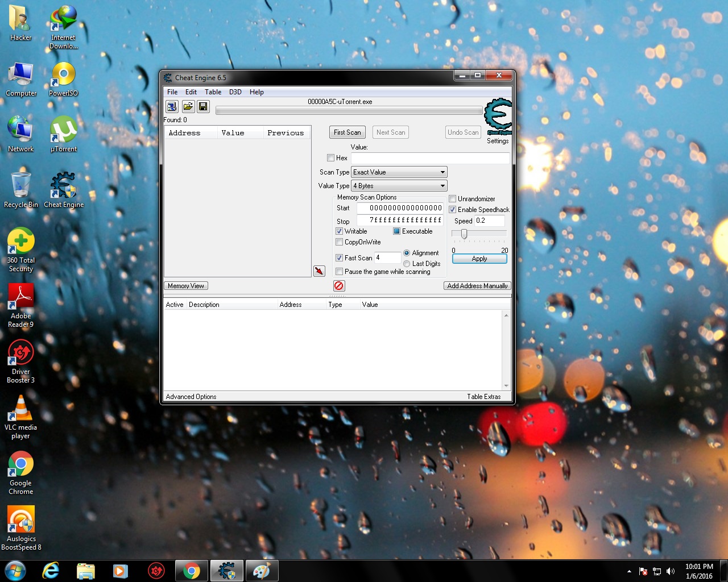
Task: Select the Auslogics BoostSpeed 8 desktop icon
Action: [x=21, y=529]
